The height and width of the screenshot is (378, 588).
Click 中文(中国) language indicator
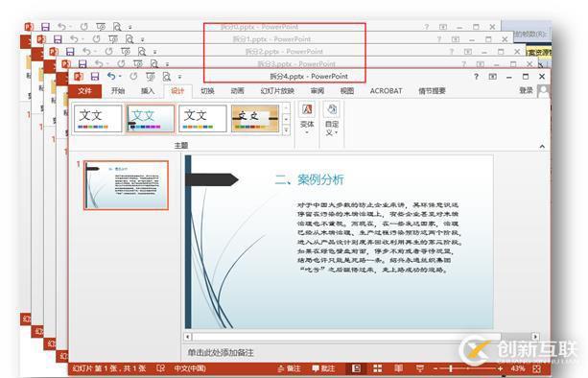click(190, 368)
